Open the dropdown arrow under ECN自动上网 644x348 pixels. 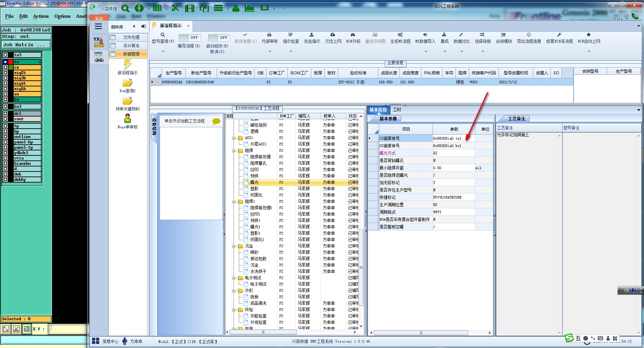tap(589, 52)
